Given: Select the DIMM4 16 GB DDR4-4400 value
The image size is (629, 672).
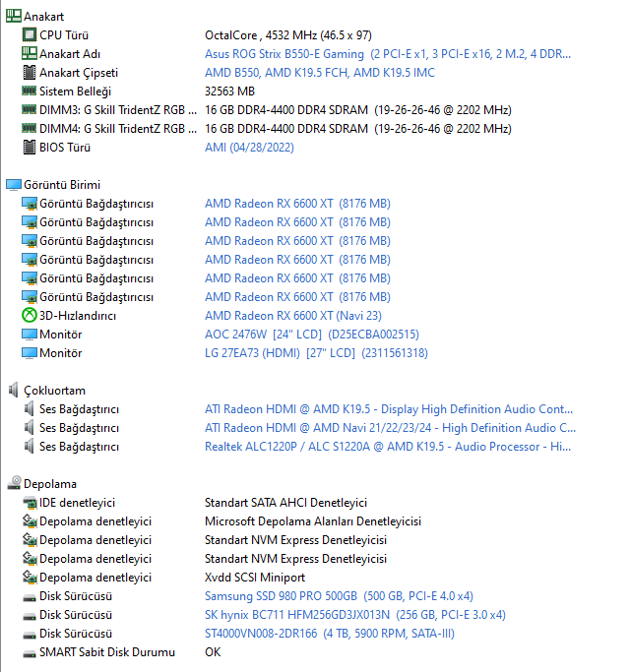Looking at the screenshot, I should (358, 129).
